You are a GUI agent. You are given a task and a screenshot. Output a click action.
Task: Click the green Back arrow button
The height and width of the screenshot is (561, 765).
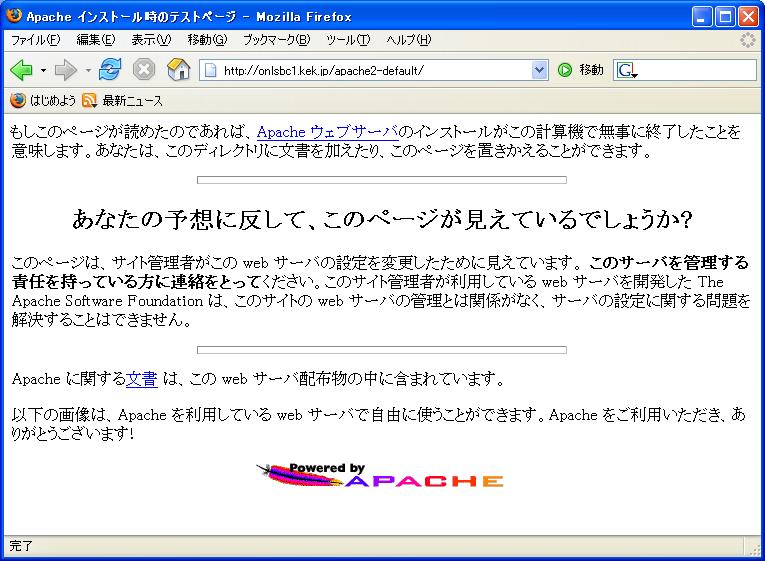[x=21, y=70]
